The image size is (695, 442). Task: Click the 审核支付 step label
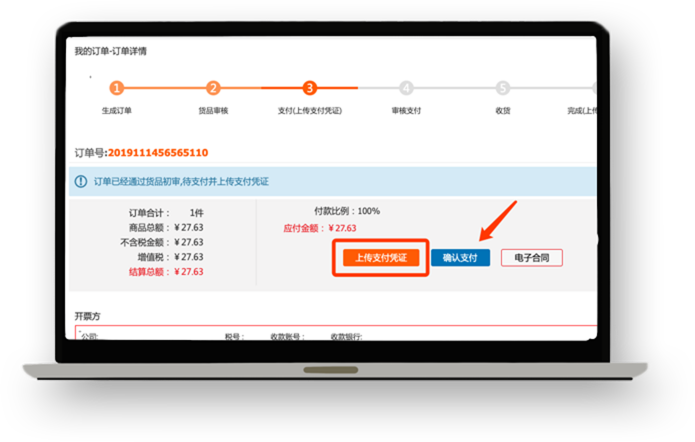[406, 110]
